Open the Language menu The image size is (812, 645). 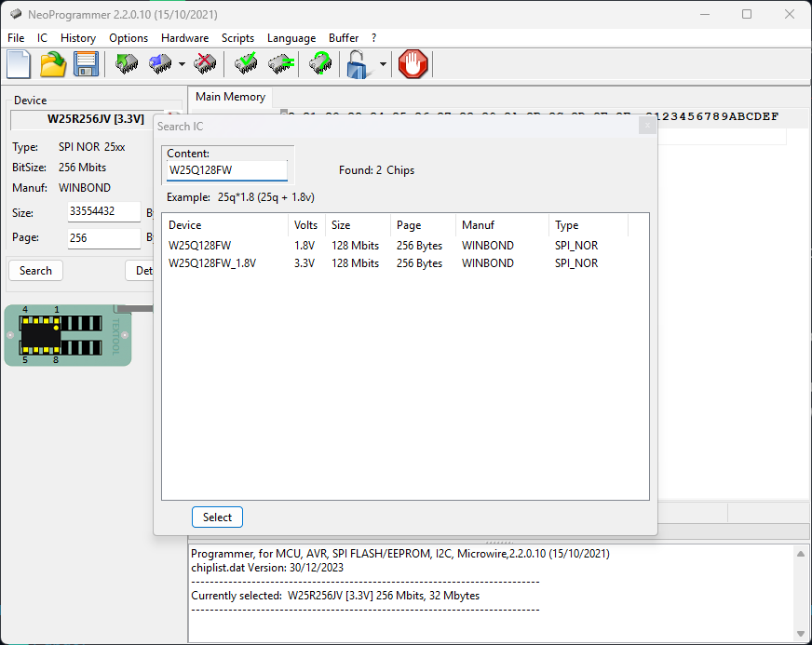tap(291, 38)
